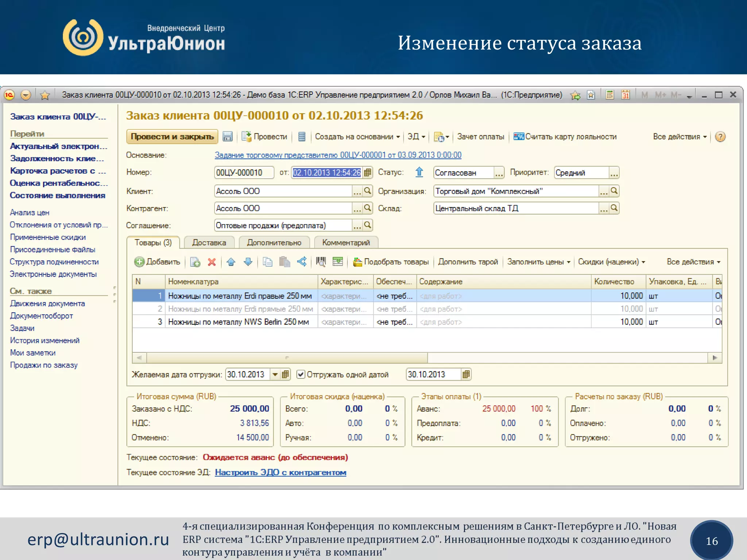Open Соглашение lookup magnifier icon
This screenshot has height=560, width=747.
368,225
